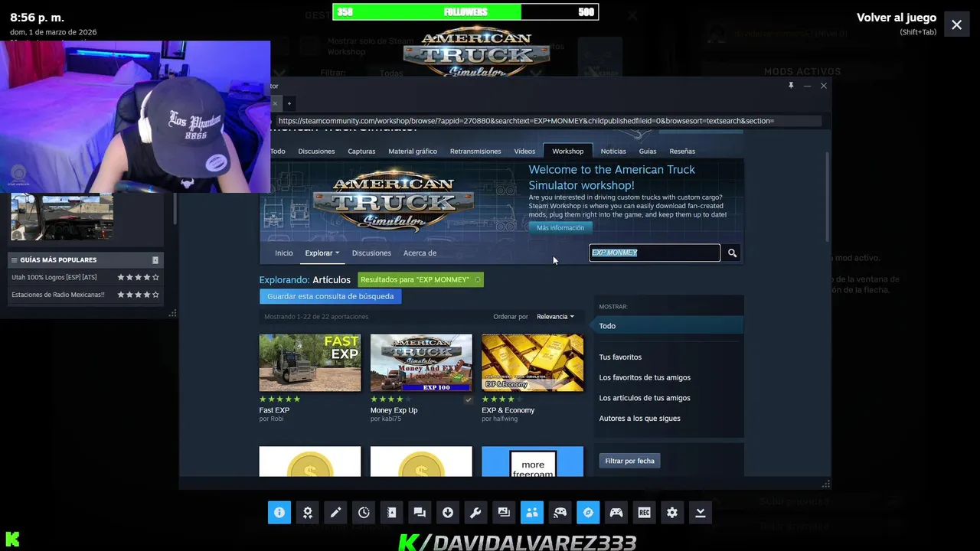Open the Fast EXP mod thumbnail
The height and width of the screenshot is (551, 980).
click(x=310, y=363)
